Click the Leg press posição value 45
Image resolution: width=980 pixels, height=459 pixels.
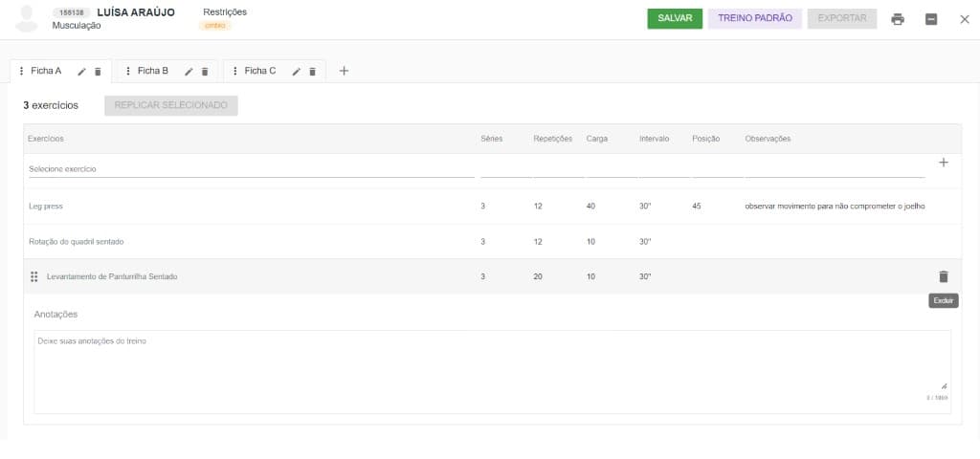coord(697,207)
